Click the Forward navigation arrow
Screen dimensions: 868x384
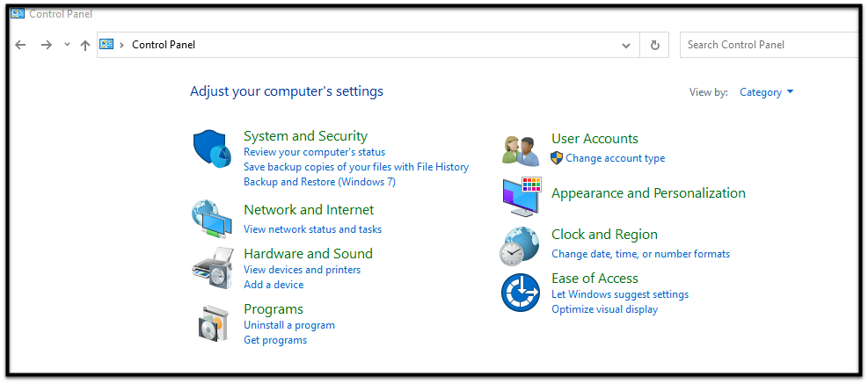[x=47, y=45]
